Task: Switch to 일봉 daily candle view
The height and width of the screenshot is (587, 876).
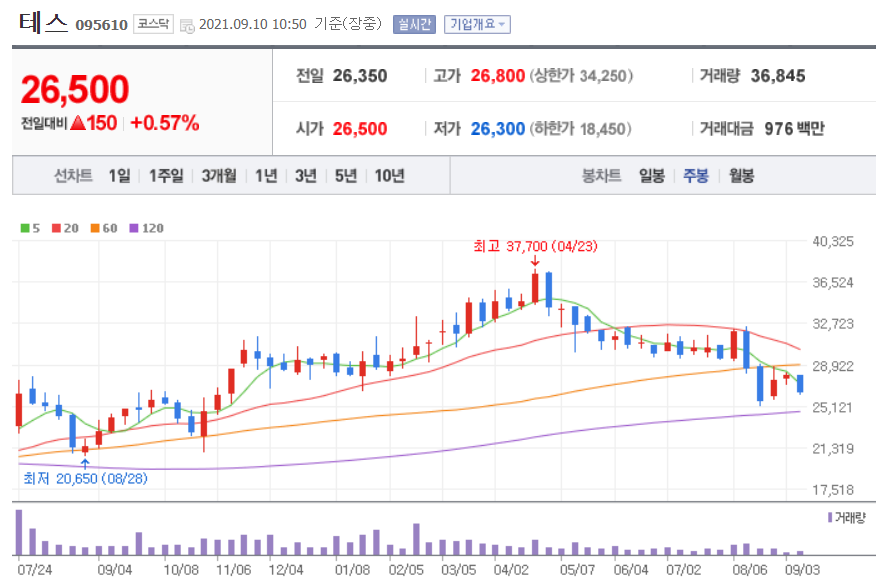Action: click(651, 175)
